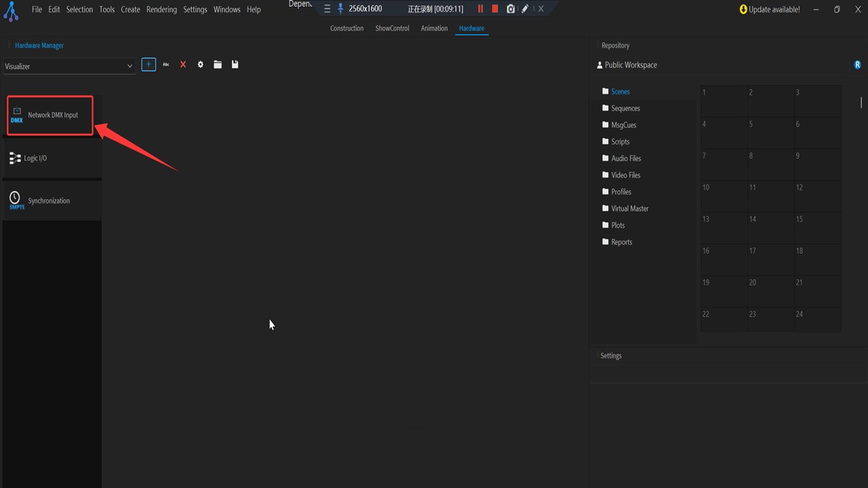Click the red X delete icon

(x=183, y=64)
